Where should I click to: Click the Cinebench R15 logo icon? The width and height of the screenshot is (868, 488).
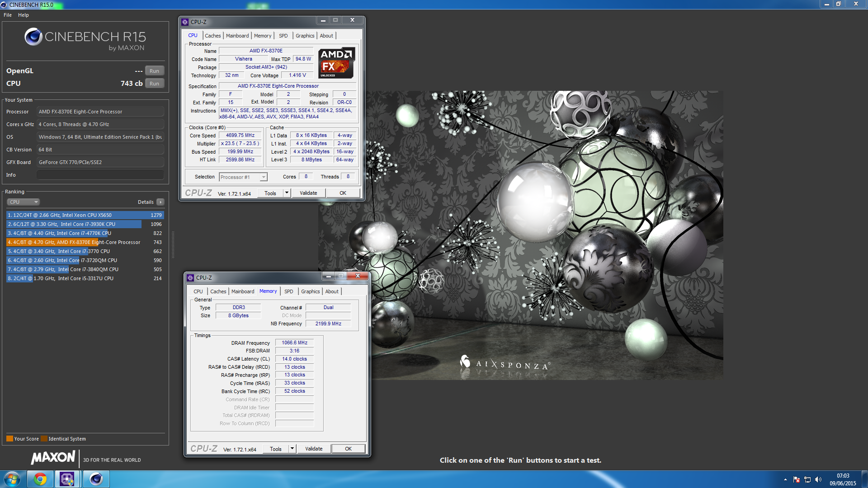[x=33, y=37]
